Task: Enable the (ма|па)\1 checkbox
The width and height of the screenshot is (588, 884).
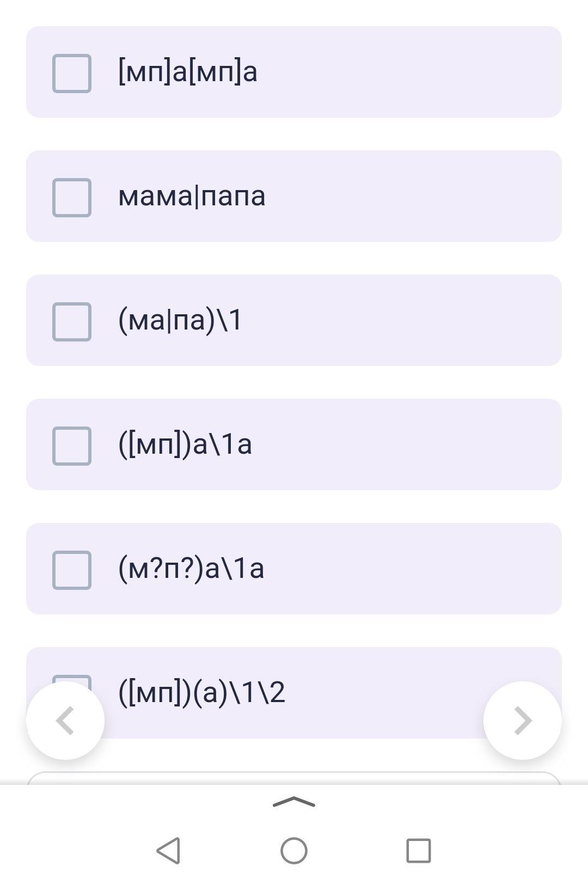Action: pyautogui.click(x=72, y=321)
